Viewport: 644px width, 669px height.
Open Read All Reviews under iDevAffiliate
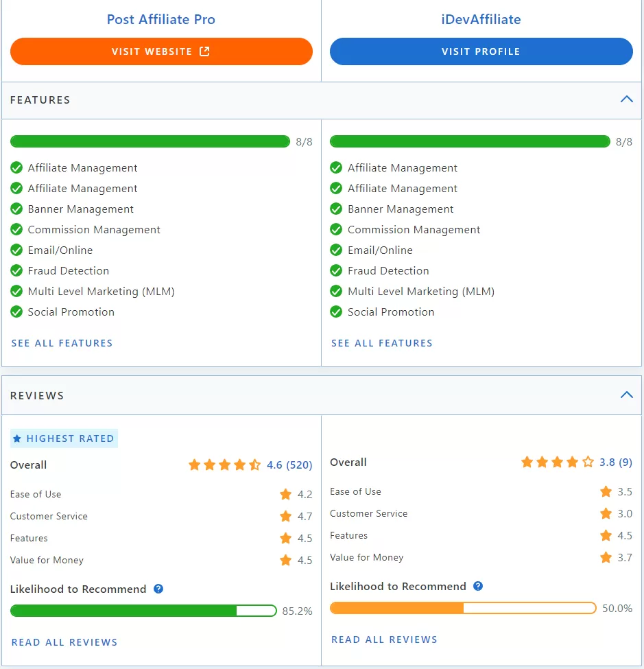[384, 639]
